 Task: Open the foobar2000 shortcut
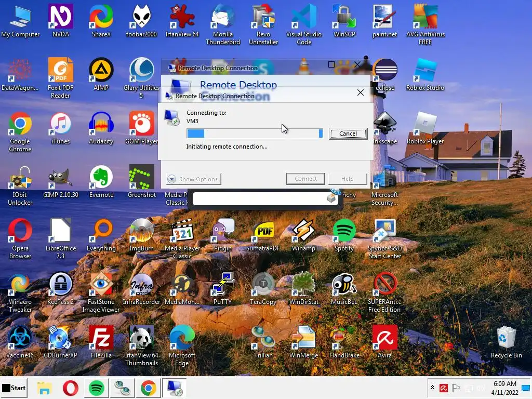(x=141, y=20)
